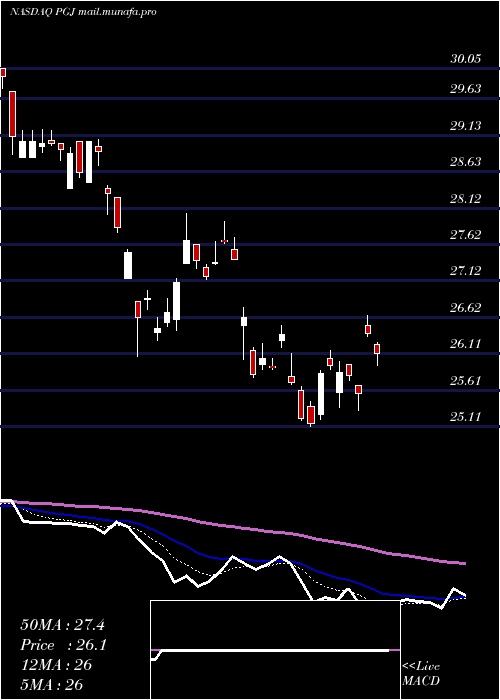Click the 26.11 price level label

(x=465, y=344)
